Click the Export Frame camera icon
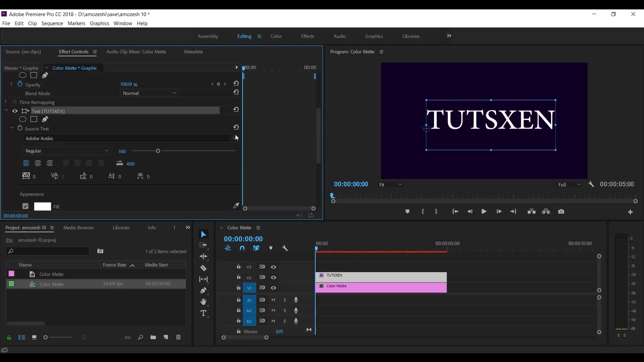 [561, 212]
